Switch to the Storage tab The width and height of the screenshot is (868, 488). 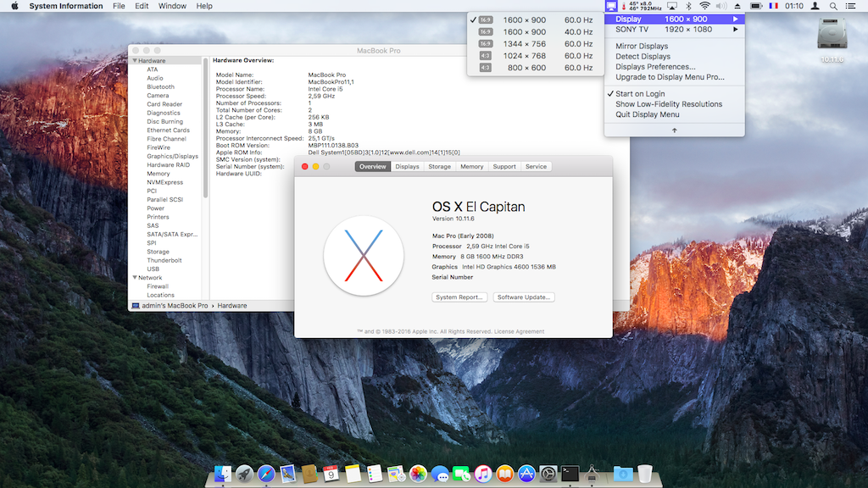[439, 167]
